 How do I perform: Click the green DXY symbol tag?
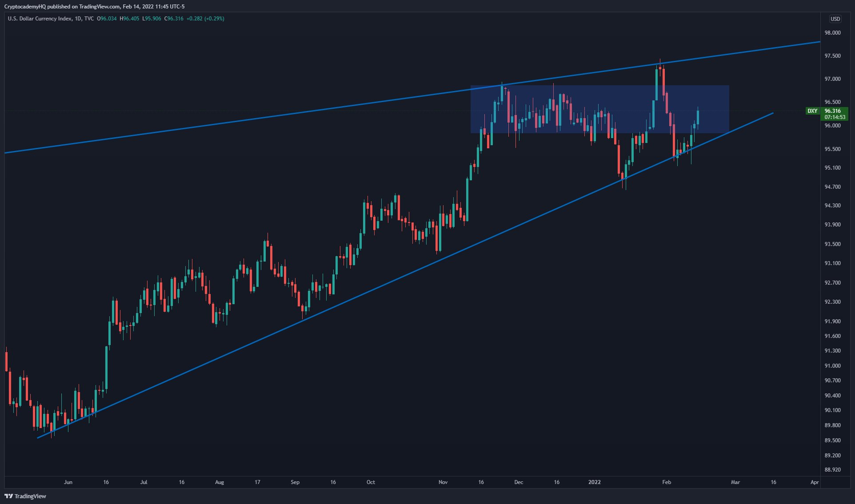[x=812, y=111]
